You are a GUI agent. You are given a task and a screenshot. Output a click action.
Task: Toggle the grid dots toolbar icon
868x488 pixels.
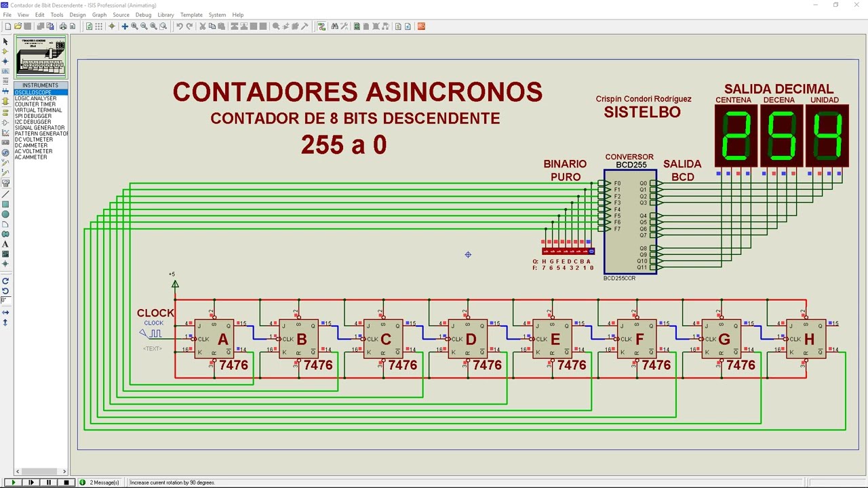(x=98, y=26)
